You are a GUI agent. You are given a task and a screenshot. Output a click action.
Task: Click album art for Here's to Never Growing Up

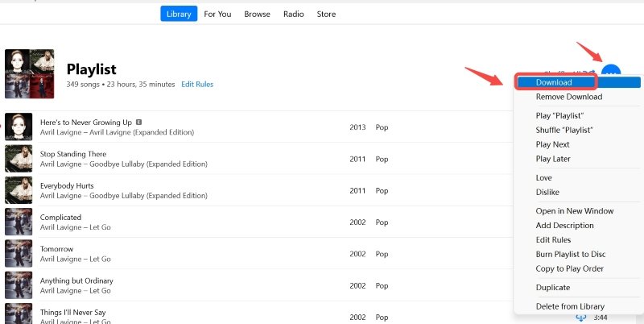point(19,127)
